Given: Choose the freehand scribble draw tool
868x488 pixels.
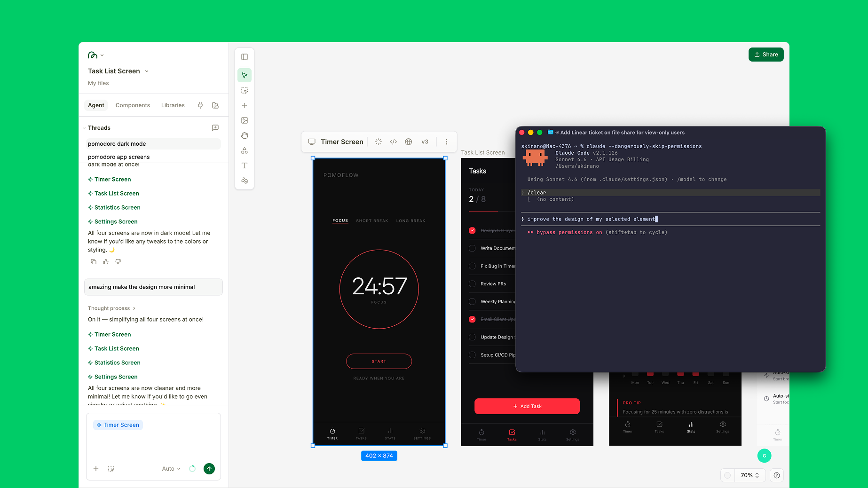Looking at the screenshot, I should [245, 181].
